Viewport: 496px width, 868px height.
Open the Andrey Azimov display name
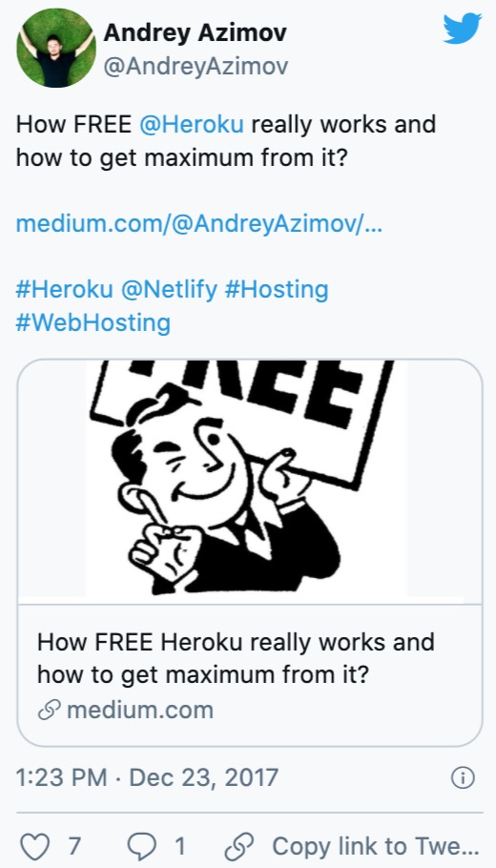coord(195,32)
